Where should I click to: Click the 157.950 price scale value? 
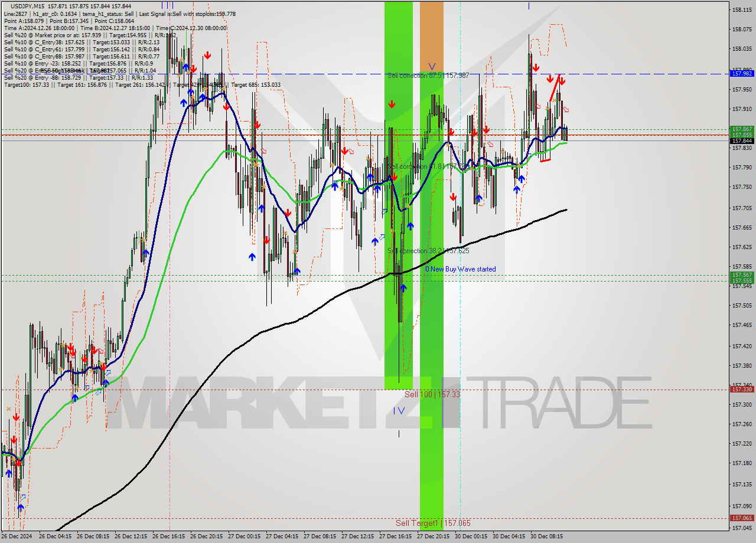point(742,89)
